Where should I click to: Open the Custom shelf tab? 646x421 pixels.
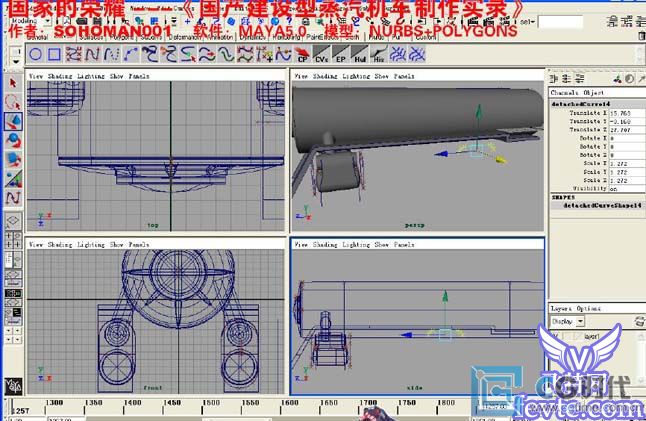pos(426,37)
